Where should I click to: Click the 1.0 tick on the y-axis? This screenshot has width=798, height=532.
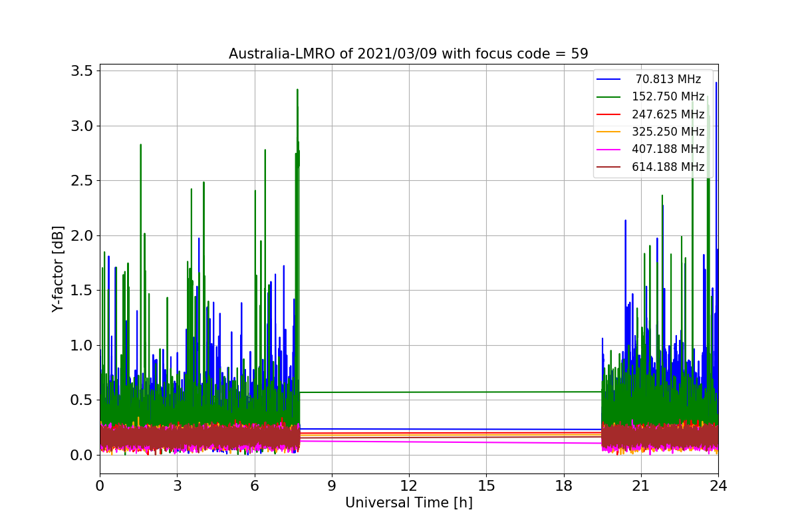tap(81, 345)
